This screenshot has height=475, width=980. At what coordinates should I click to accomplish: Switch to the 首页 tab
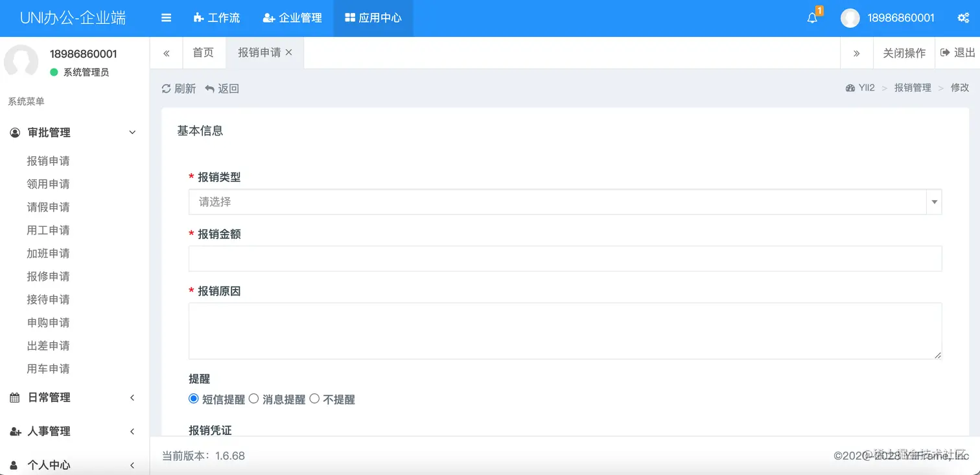click(204, 52)
